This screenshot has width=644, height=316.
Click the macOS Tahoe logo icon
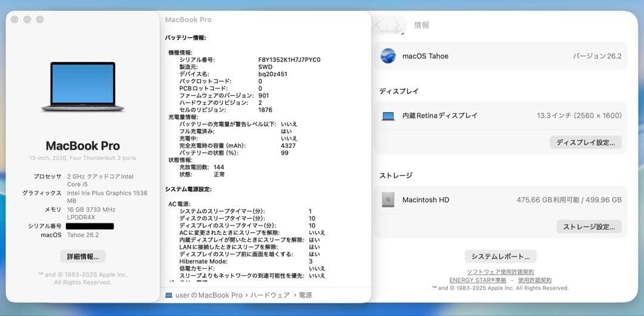coord(388,56)
